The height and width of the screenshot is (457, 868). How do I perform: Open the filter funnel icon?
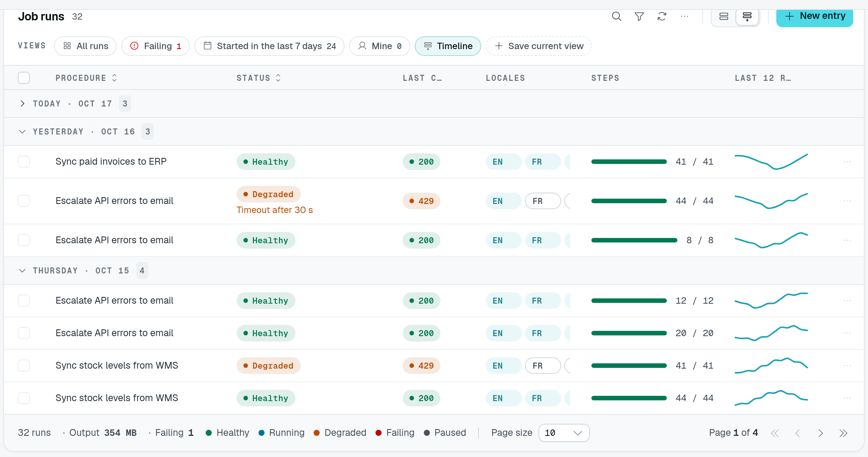(x=639, y=17)
